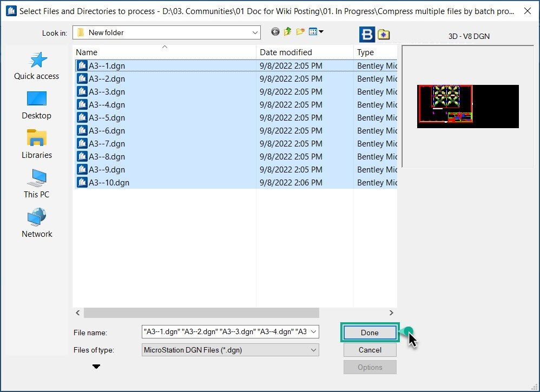The height and width of the screenshot is (392, 540).
Task: Click type cell of A3--9.dgn
Action: [x=377, y=170]
